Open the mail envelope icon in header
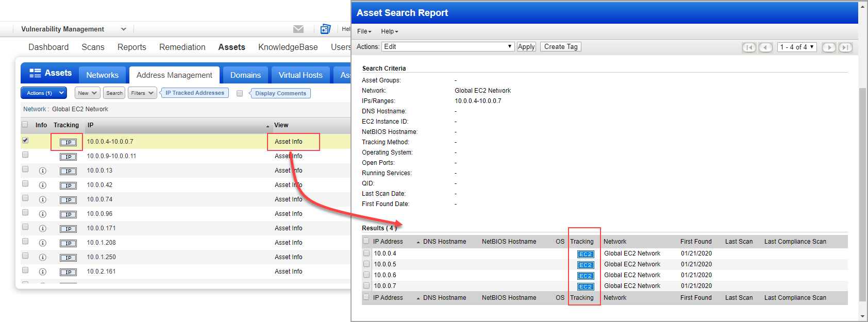The image size is (868, 322). click(298, 29)
